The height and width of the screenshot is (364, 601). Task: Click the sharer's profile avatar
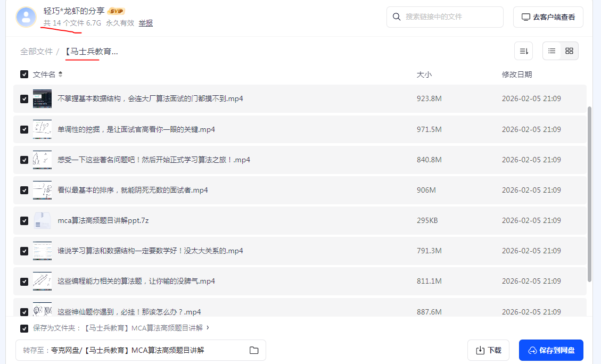tap(26, 17)
